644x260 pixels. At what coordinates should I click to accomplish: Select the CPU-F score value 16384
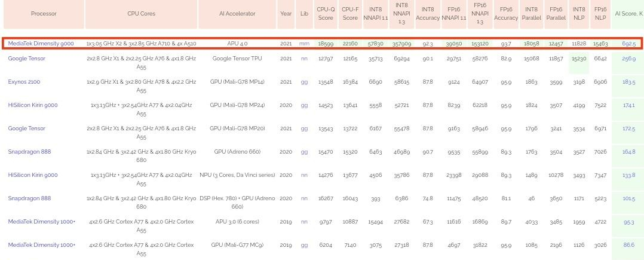pyautogui.click(x=350, y=82)
